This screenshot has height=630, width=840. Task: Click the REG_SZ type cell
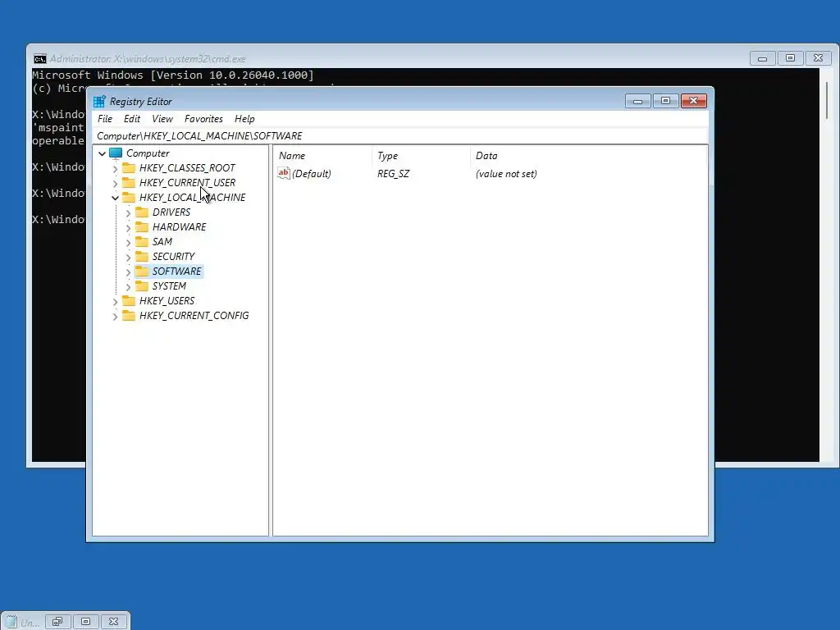(x=393, y=174)
